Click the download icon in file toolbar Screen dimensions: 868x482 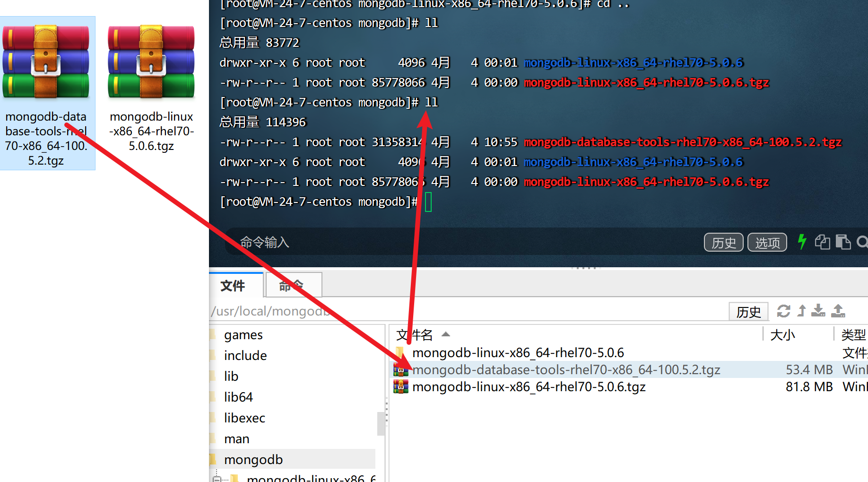[818, 311]
